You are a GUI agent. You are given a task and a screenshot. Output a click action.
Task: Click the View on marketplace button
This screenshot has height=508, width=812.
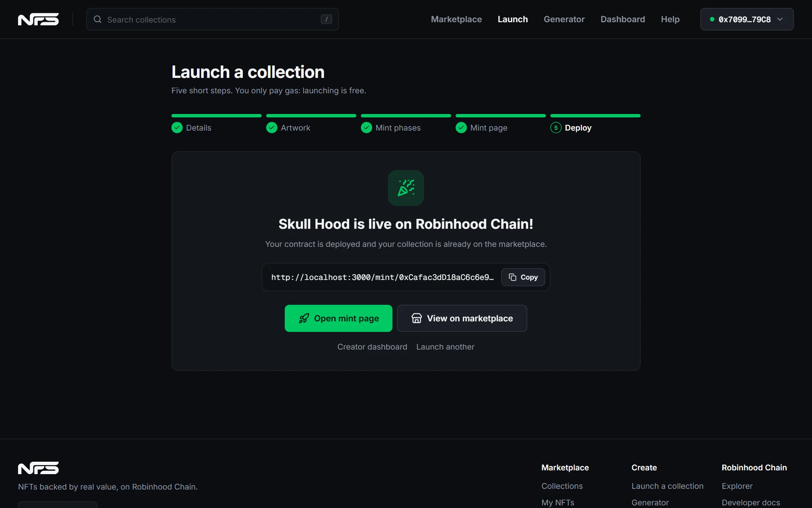[462, 318]
